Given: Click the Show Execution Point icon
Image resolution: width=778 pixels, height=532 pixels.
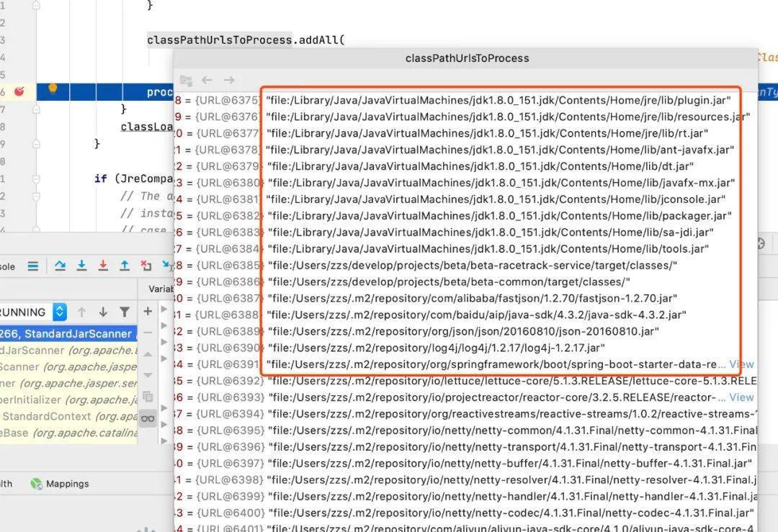Looking at the screenshot, I should click(32, 266).
